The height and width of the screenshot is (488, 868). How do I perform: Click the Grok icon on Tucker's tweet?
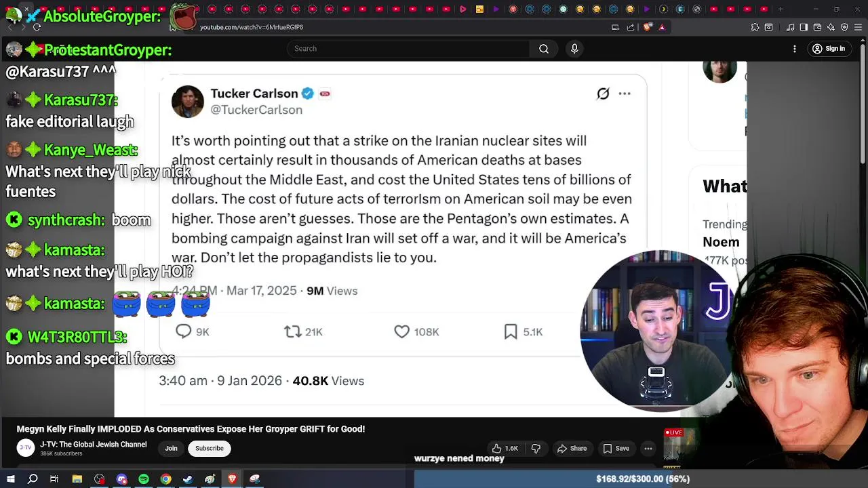click(x=603, y=94)
